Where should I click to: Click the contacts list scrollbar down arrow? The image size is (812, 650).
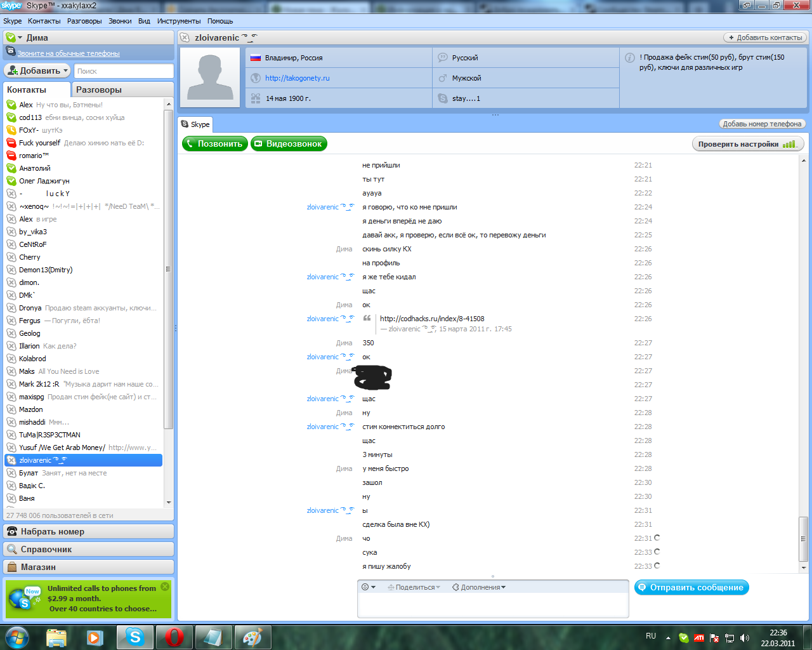click(x=169, y=502)
